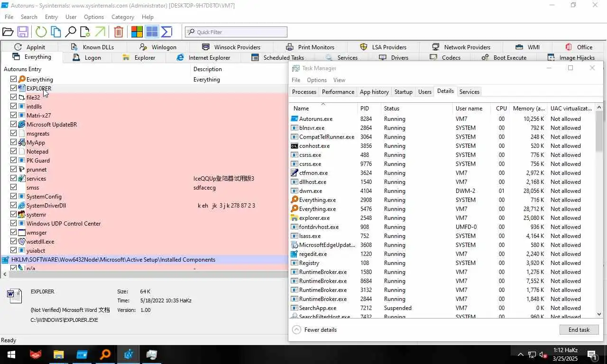Click the green Jump to Entry arrow icon

click(x=100, y=32)
